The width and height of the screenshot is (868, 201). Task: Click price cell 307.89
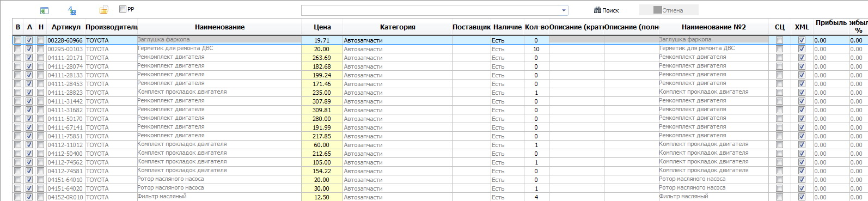pos(322,101)
